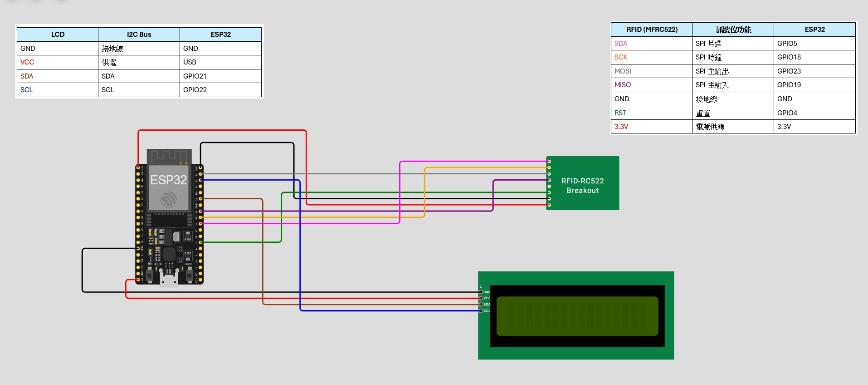Click the GPIO21 cell
868x385 pixels.
click(221, 76)
